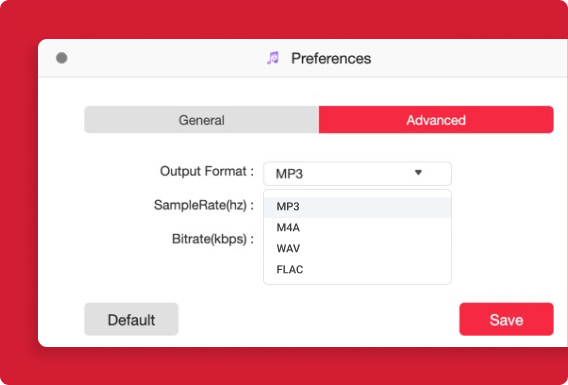The height and width of the screenshot is (385, 568).
Task: Click the SampleRate(hz) label
Action: click(x=204, y=205)
